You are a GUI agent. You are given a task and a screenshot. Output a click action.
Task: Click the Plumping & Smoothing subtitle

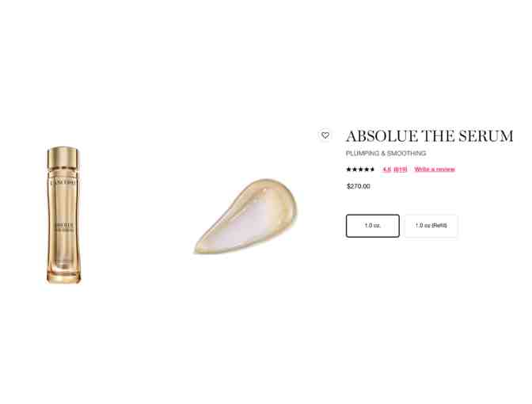click(x=386, y=154)
